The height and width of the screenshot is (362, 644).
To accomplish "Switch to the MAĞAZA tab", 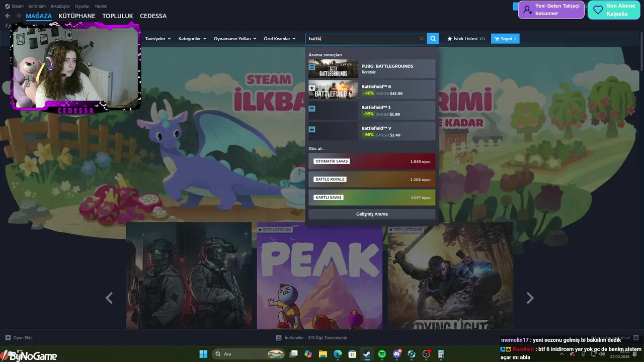I will [39, 16].
